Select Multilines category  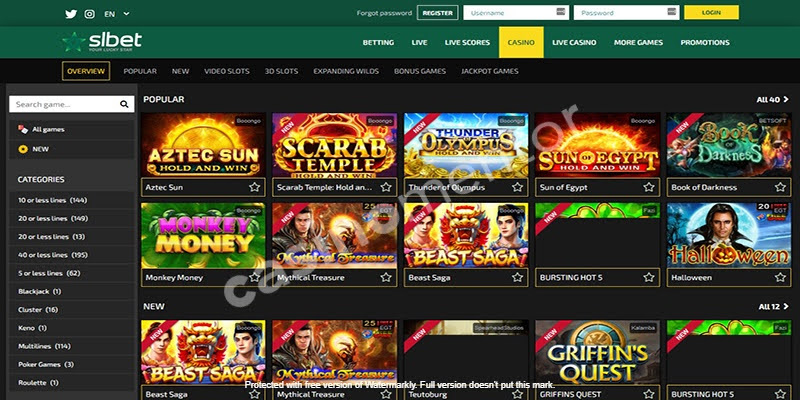tap(71, 346)
